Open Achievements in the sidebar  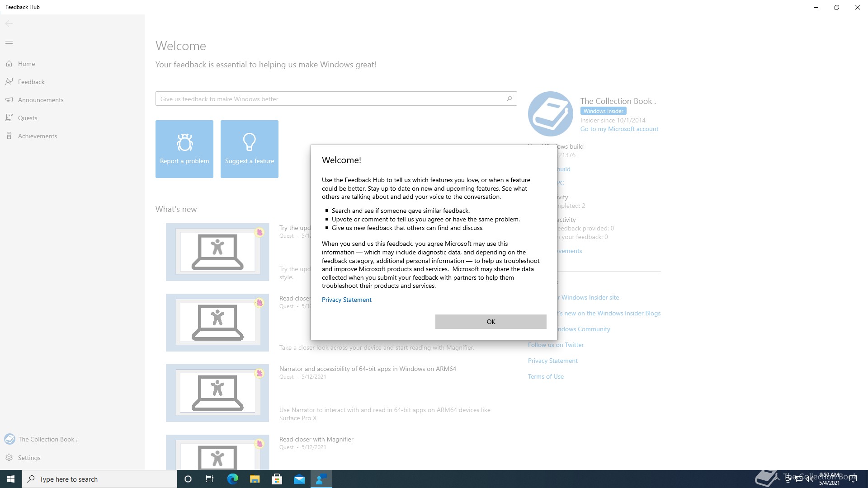click(72, 136)
